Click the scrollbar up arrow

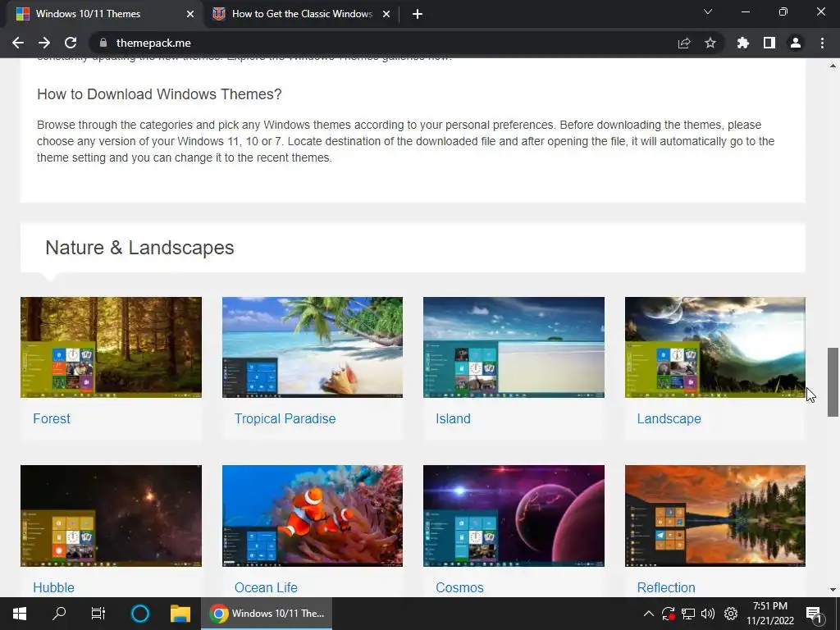point(833,66)
